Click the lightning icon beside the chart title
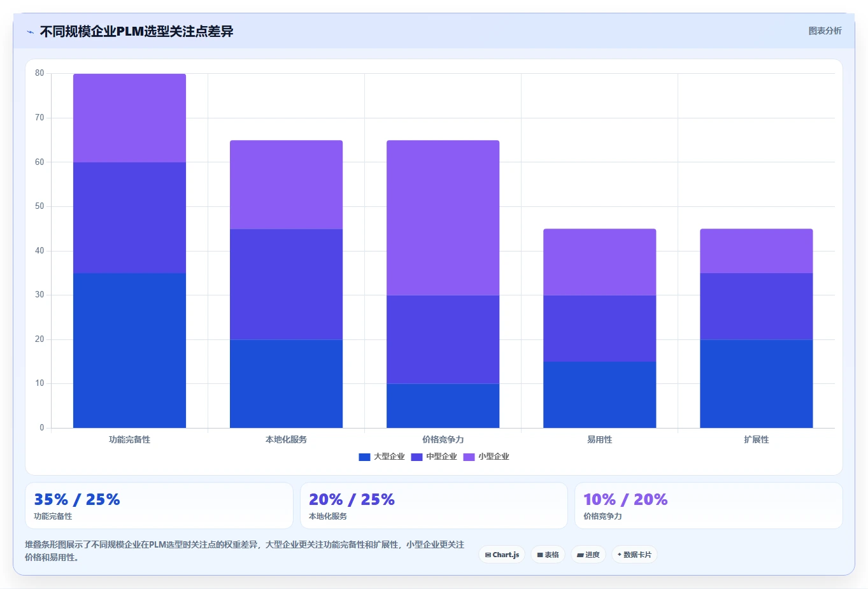 click(30, 32)
